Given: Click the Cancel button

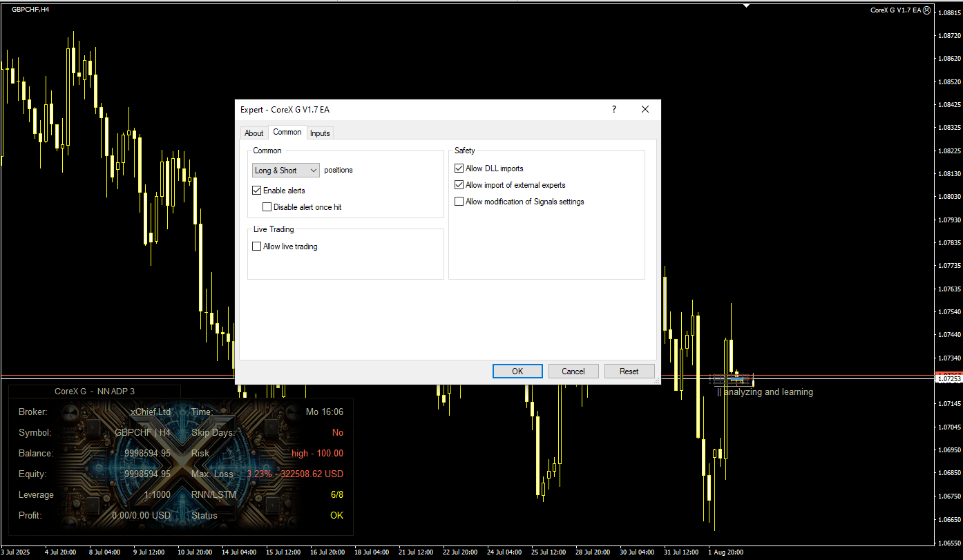Looking at the screenshot, I should [573, 371].
